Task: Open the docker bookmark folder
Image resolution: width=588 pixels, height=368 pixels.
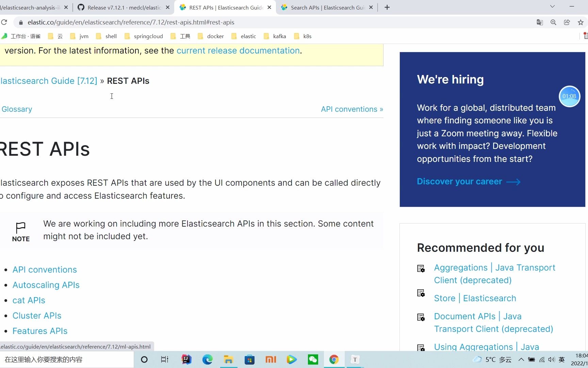Action: point(211,36)
